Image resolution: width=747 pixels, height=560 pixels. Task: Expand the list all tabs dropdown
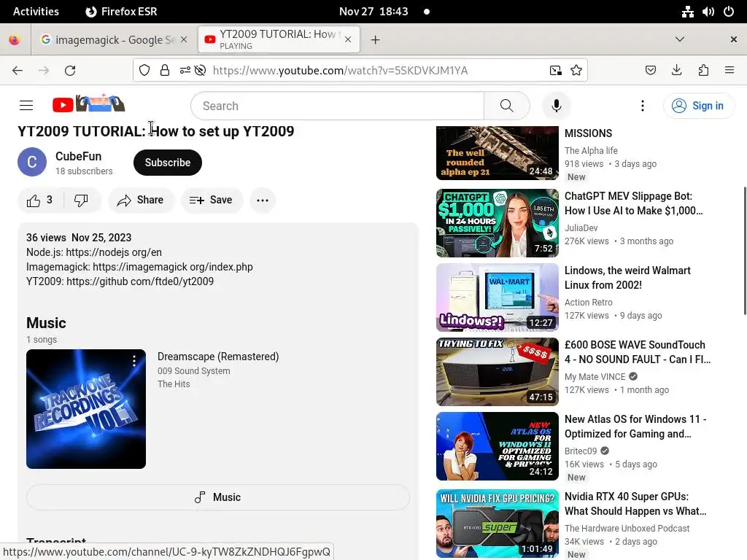(680, 39)
